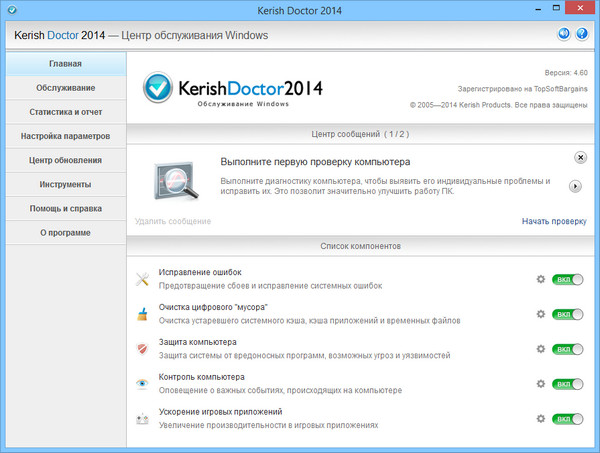The height and width of the screenshot is (453, 600).
Task: Open the О программе page
Action: tap(66, 232)
